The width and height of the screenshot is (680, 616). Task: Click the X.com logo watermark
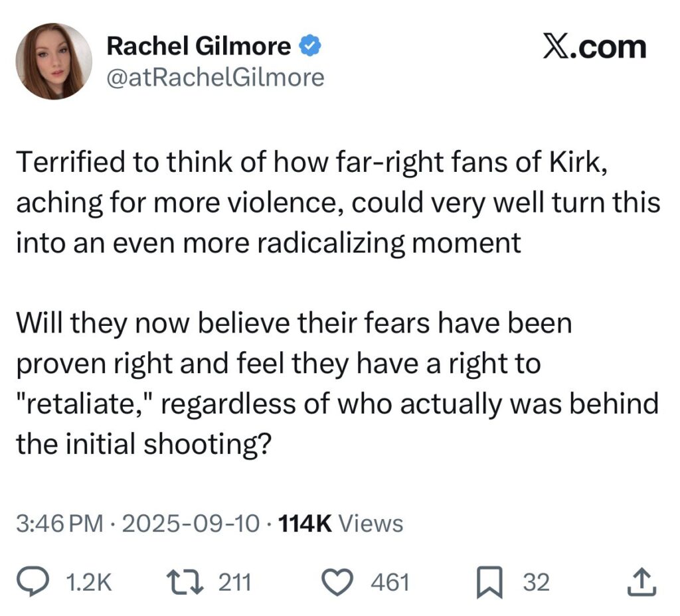point(594,48)
